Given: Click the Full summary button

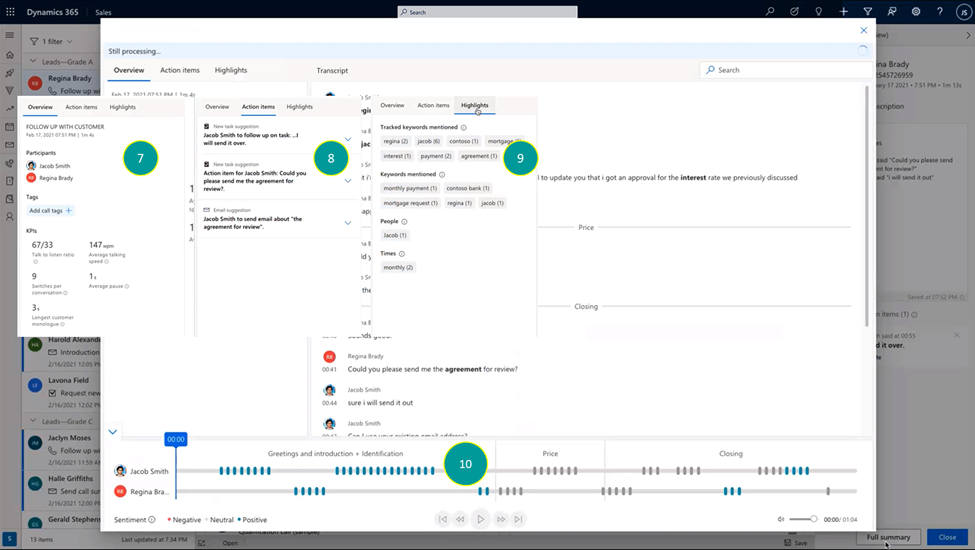Looking at the screenshot, I should [x=888, y=537].
